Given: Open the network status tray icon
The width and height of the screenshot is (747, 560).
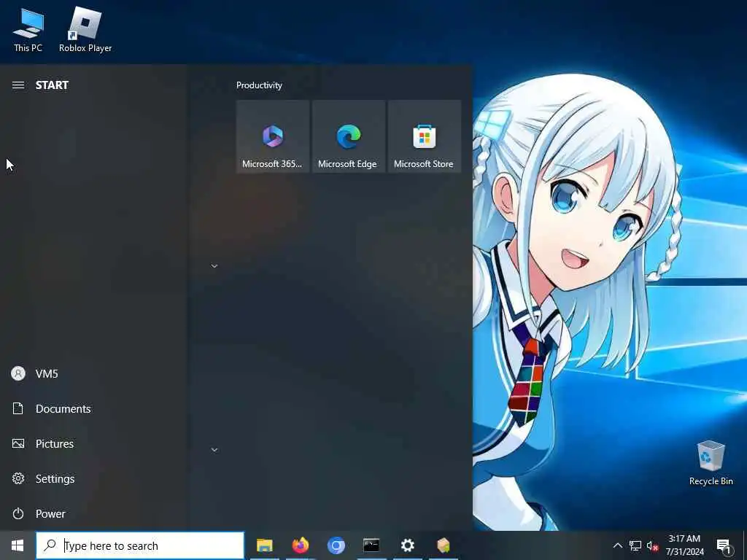Looking at the screenshot, I should [x=635, y=545].
